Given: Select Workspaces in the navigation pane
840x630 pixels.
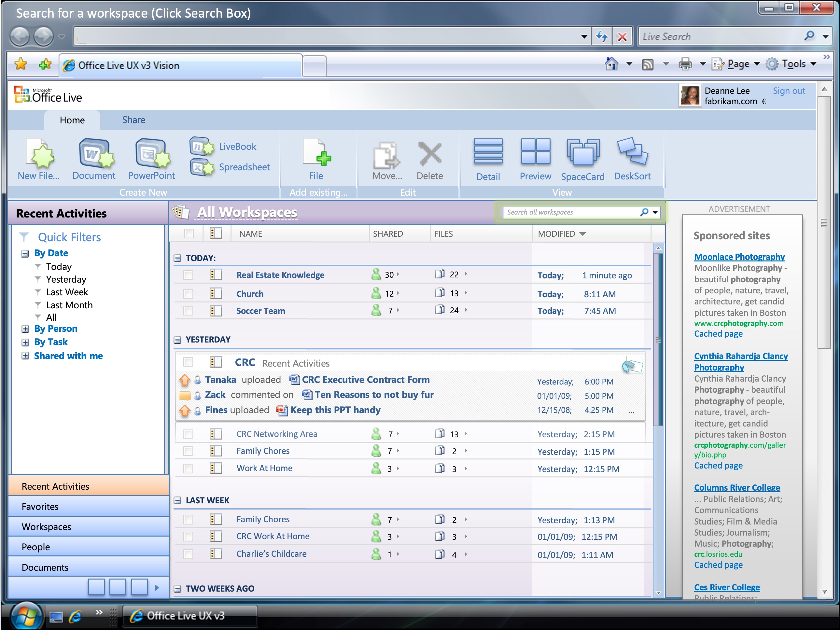Looking at the screenshot, I should point(88,527).
